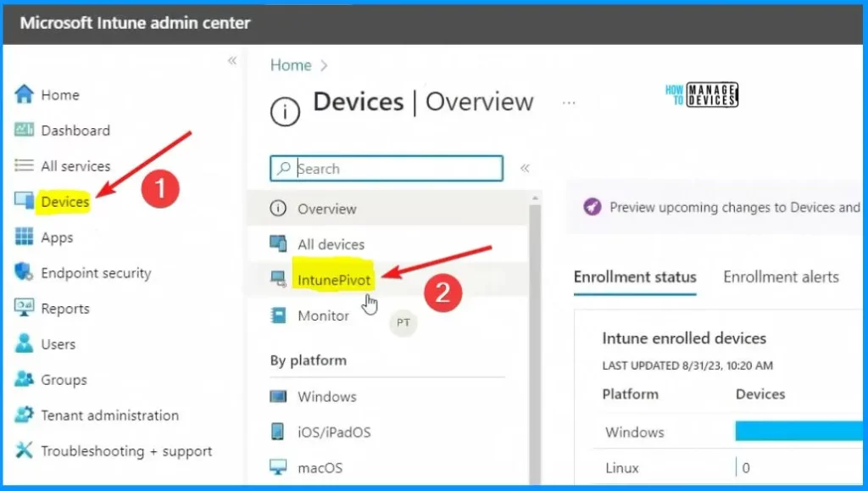Click the Home house icon in sidebar
The height and width of the screenshot is (491, 868).
pos(24,94)
